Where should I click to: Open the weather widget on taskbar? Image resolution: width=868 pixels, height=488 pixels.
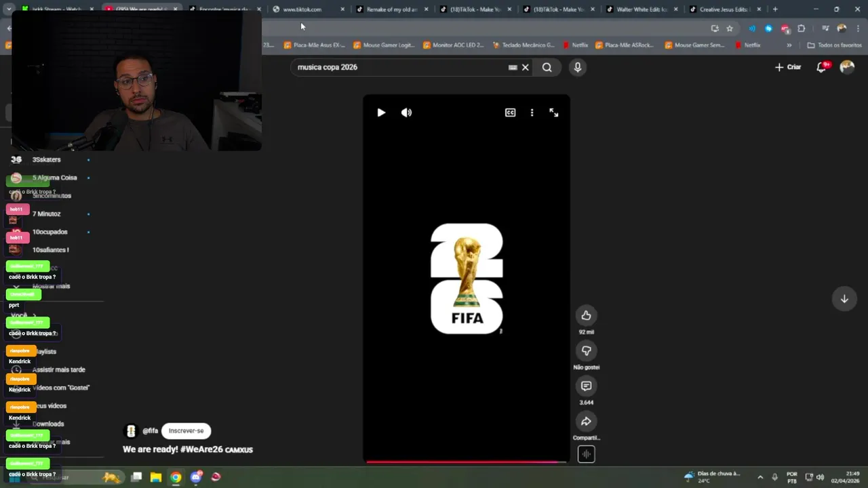pyautogui.click(x=713, y=477)
